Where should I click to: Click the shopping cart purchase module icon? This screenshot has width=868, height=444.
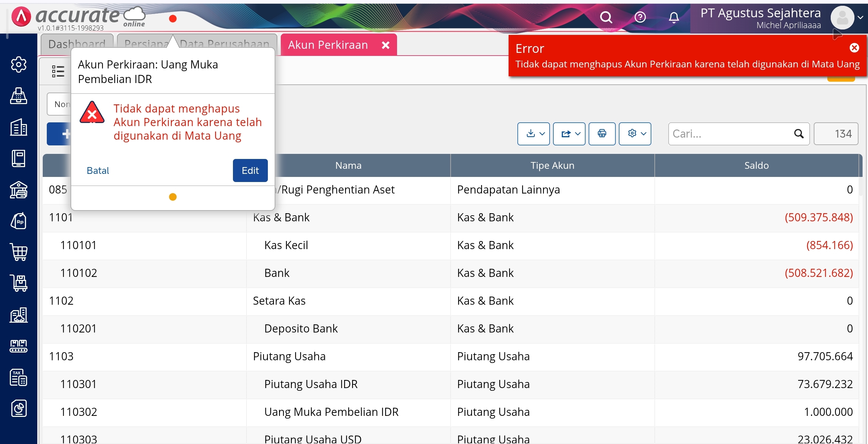[19, 252]
